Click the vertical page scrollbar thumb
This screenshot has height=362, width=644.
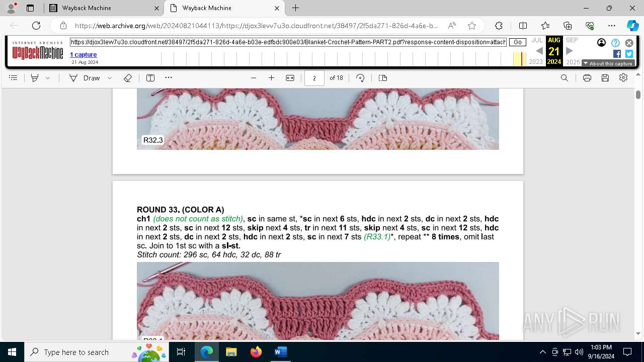(638, 95)
